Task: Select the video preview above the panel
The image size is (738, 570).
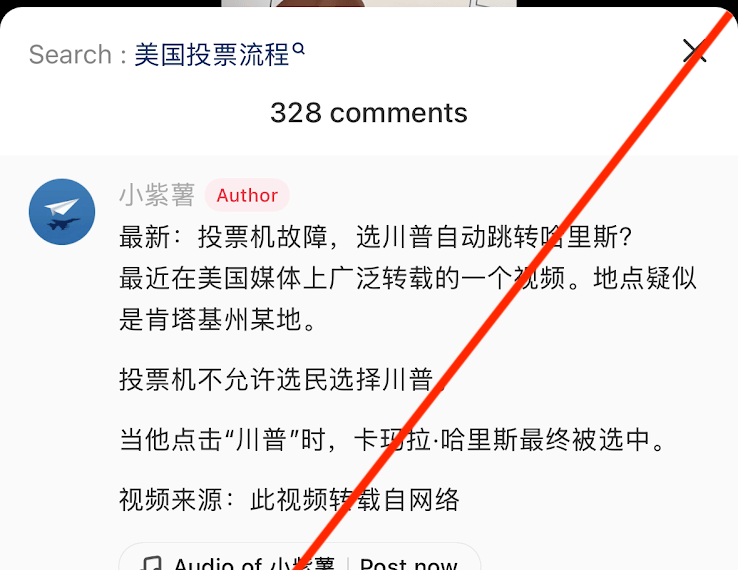Action: (369, 3)
